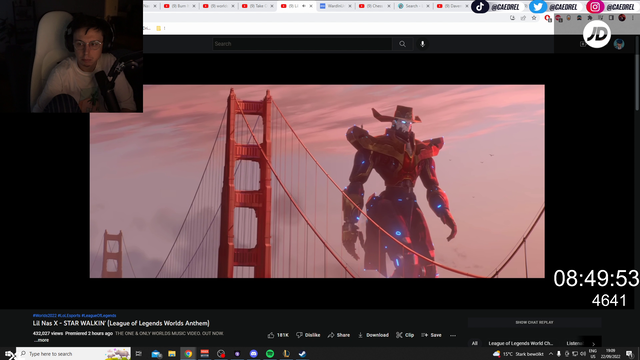Open the #LeagueOfLegends hashtag link

click(x=99, y=316)
